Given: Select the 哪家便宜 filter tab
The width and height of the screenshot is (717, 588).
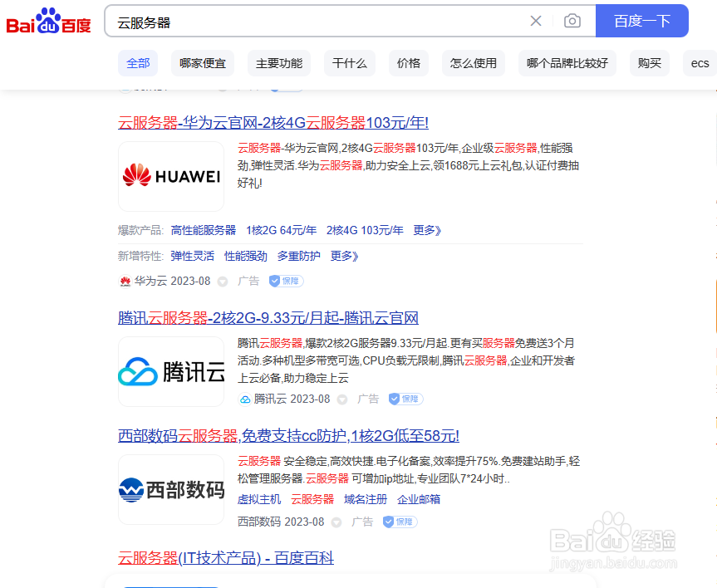Looking at the screenshot, I should [203, 63].
